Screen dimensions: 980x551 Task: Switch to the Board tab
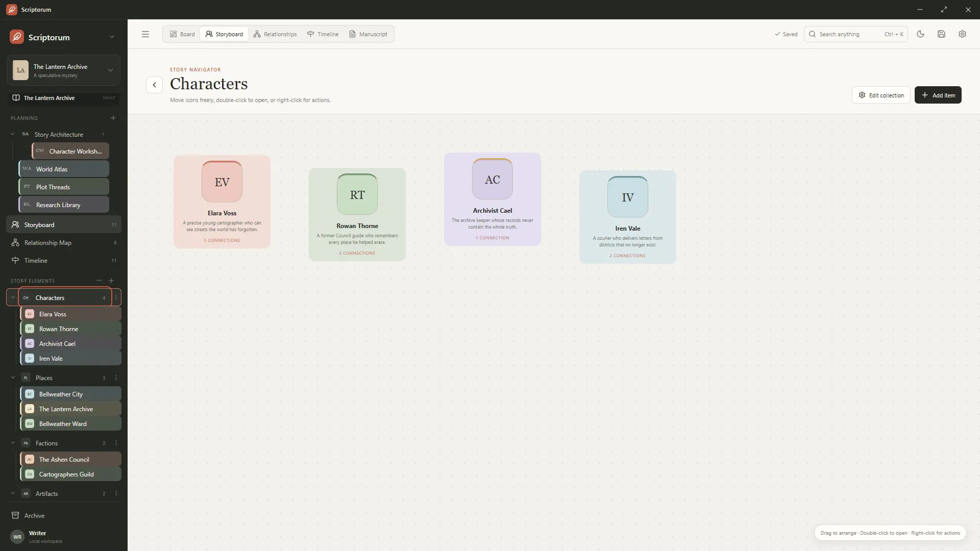pyautogui.click(x=182, y=34)
